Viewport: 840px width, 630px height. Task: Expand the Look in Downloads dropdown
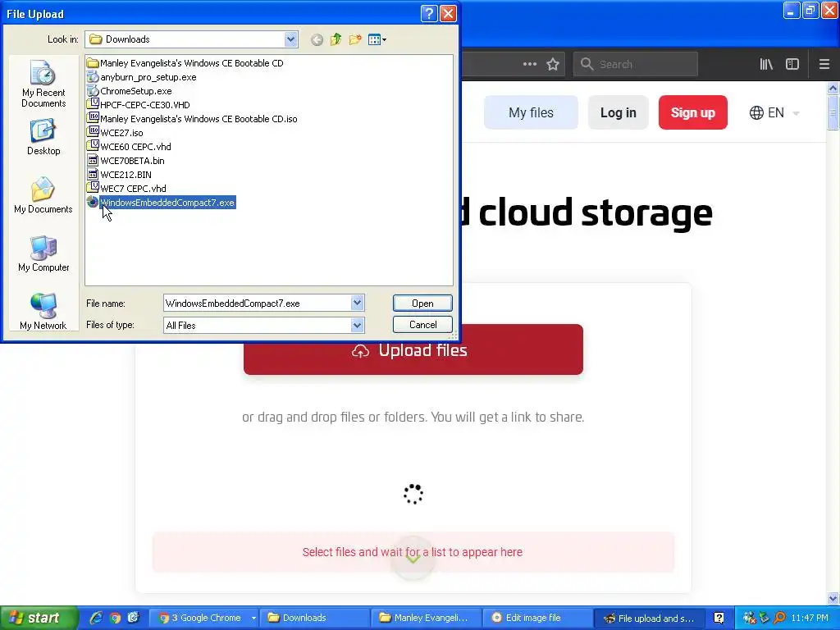pos(290,39)
